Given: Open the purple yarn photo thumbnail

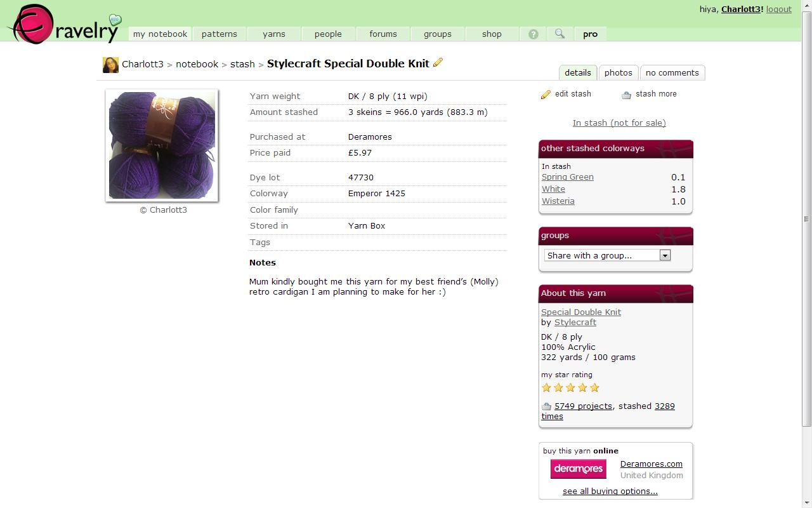Looking at the screenshot, I should [162, 145].
